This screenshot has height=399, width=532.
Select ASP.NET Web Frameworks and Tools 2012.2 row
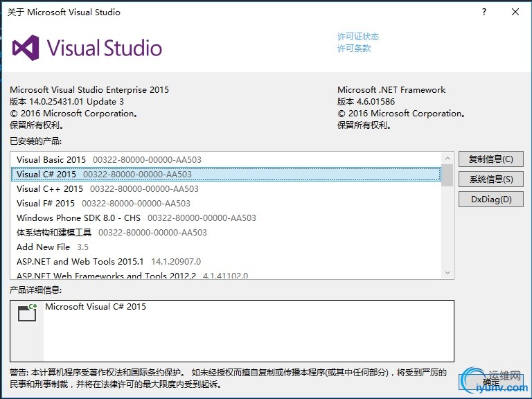click(226, 275)
